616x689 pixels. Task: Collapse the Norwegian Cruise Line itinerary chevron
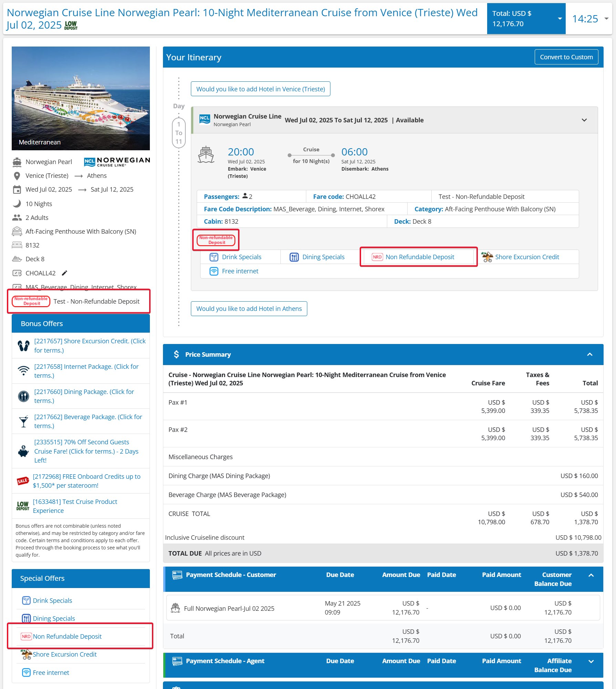point(584,120)
